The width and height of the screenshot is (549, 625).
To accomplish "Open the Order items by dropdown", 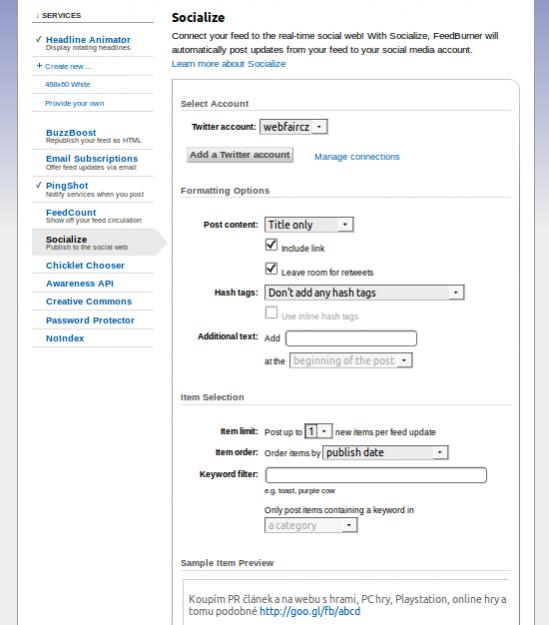I will coord(386,452).
